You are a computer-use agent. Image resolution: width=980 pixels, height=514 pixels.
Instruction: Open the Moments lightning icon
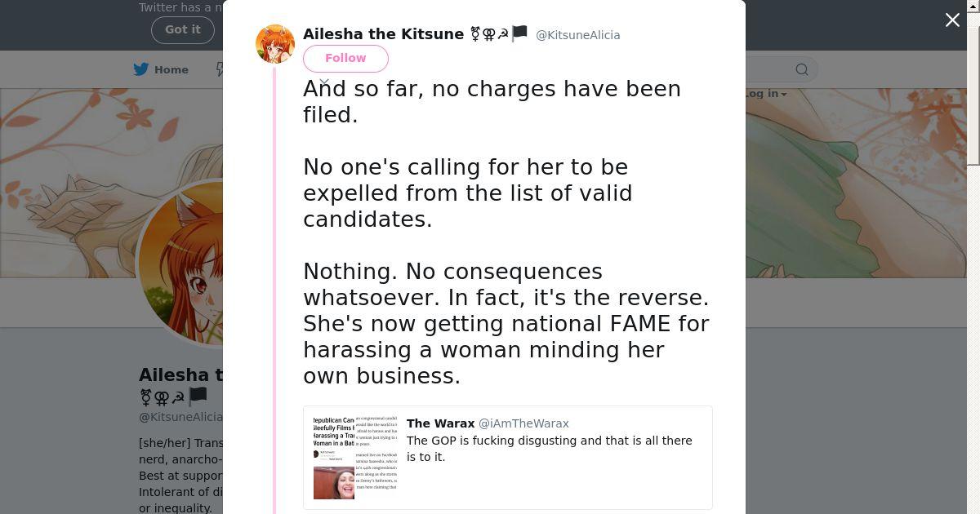[220, 70]
